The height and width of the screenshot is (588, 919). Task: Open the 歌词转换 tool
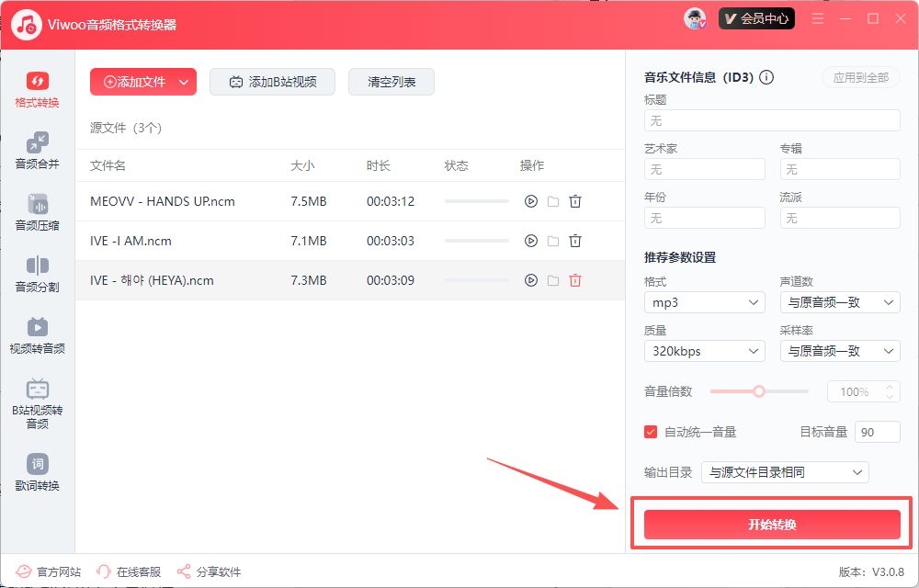pos(37,471)
